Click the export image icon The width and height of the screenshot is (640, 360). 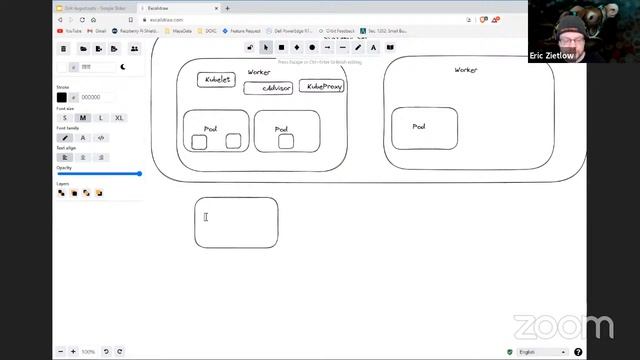pos(114,49)
